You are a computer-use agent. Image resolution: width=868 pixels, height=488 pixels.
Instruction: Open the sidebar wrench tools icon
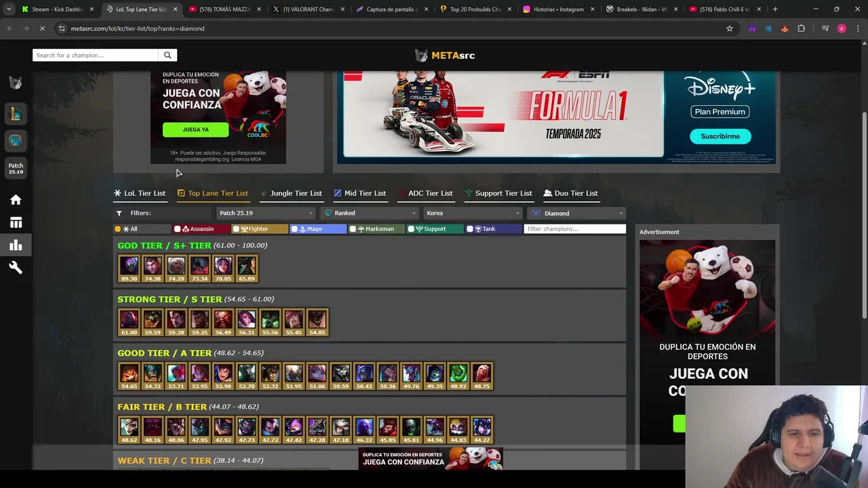tap(16, 268)
